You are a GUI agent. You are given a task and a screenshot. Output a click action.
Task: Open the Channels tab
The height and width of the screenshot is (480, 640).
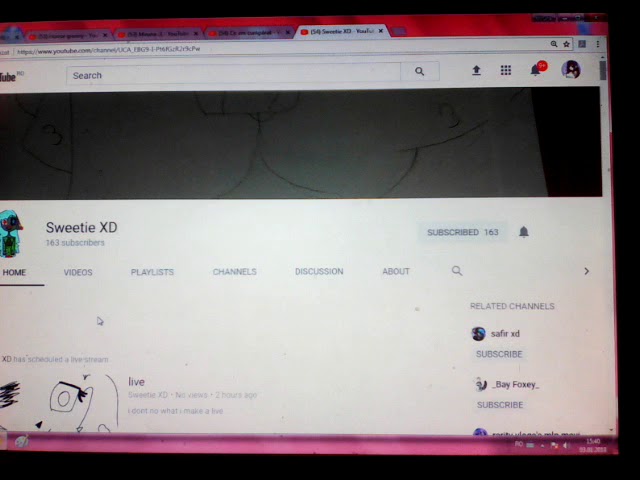point(235,271)
